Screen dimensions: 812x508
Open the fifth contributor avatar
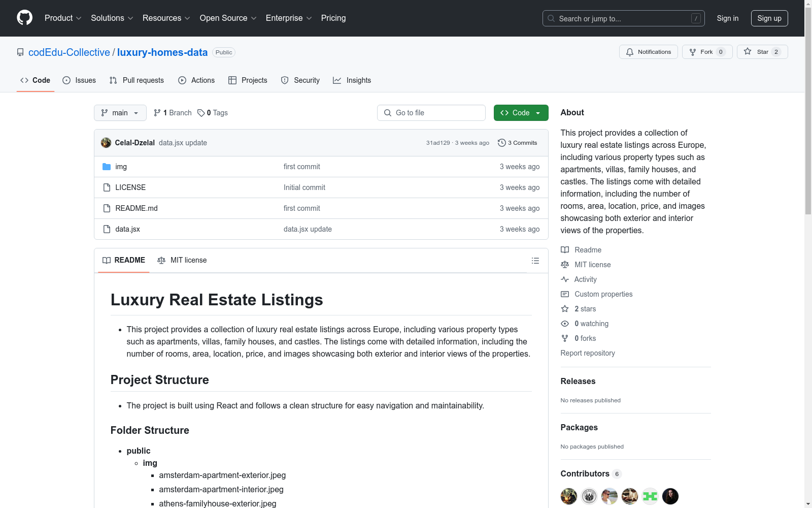[650, 496]
